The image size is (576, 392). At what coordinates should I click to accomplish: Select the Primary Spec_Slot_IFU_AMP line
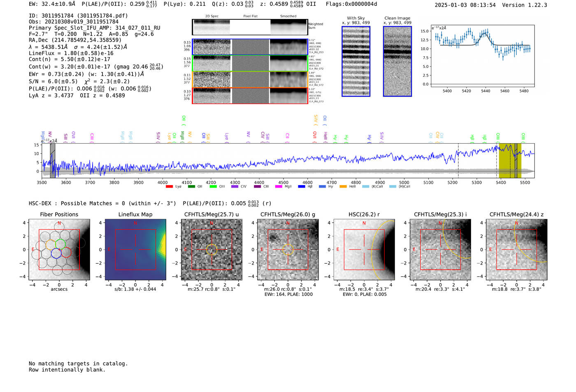pyautogui.click(x=95, y=28)
